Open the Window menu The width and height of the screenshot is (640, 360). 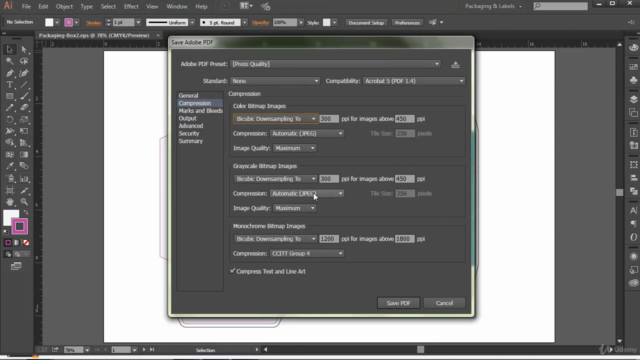[177, 7]
